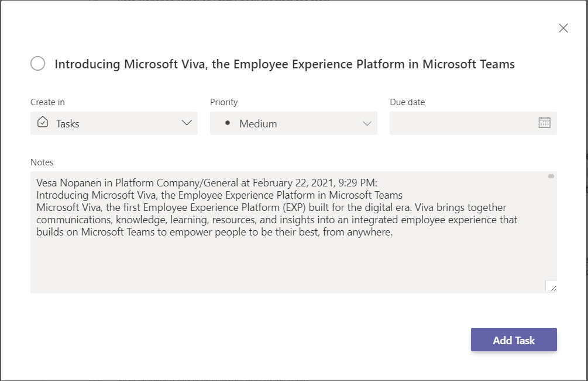Open the calendar icon for due date
This screenshot has width=588, height=381.
(544, 123)
